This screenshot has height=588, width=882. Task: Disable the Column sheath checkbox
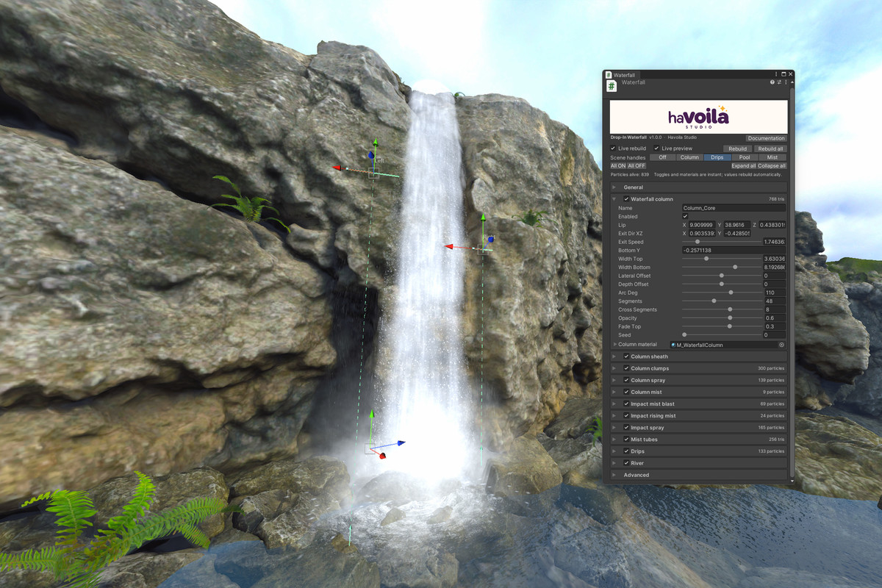coord(626,356)
